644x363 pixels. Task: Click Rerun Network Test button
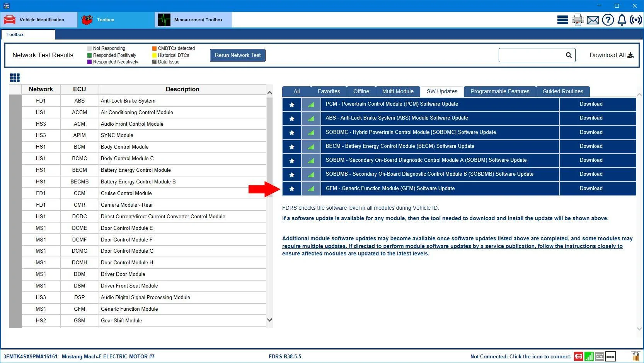point(238,55)
